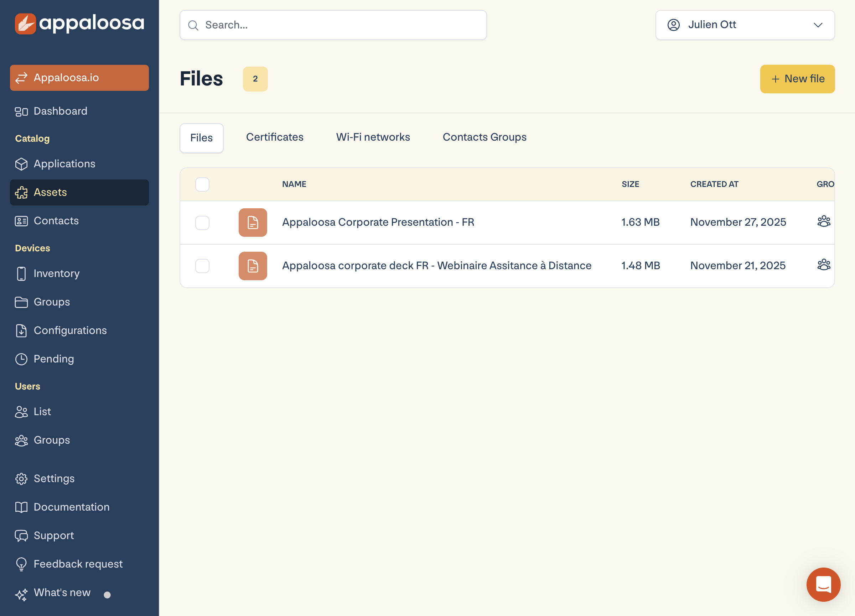Click file icon of Appaloosa Corporate Presentation - FR

click(x=253, y=222)
